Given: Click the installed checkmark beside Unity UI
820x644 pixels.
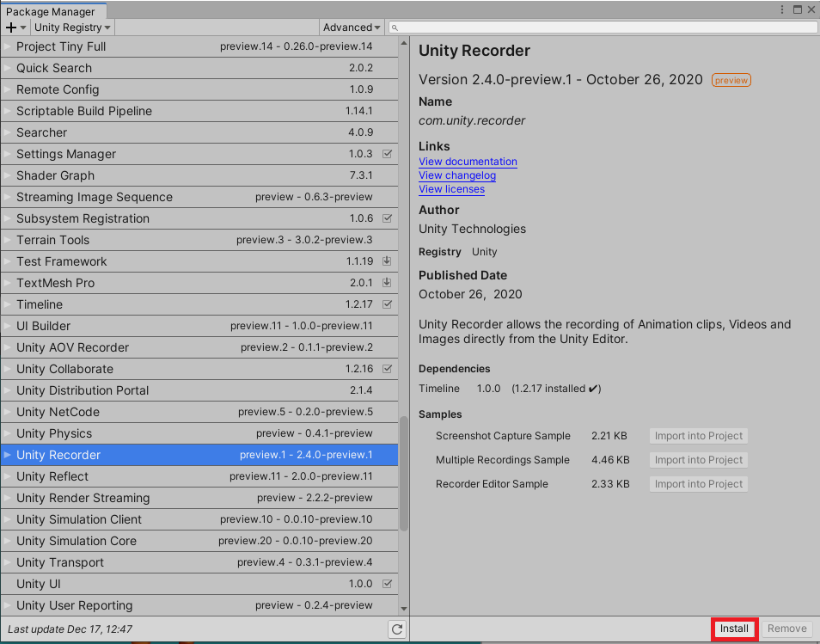Looking at the screenshot, I should (x=387, y=584).
